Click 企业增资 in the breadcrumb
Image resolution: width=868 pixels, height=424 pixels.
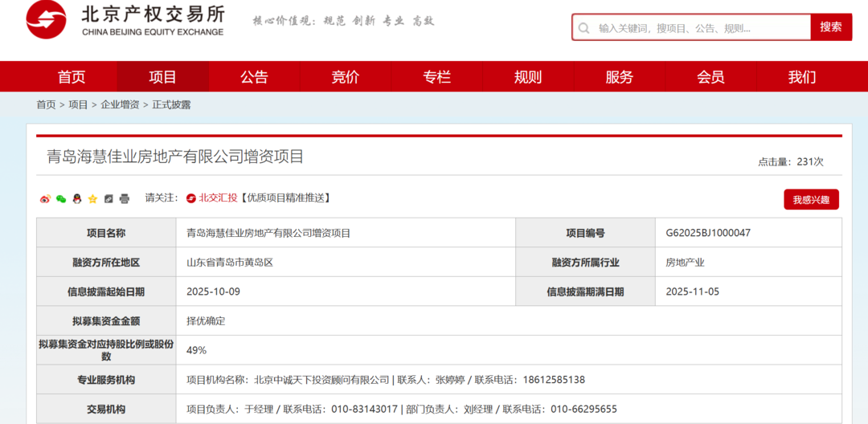120,104
